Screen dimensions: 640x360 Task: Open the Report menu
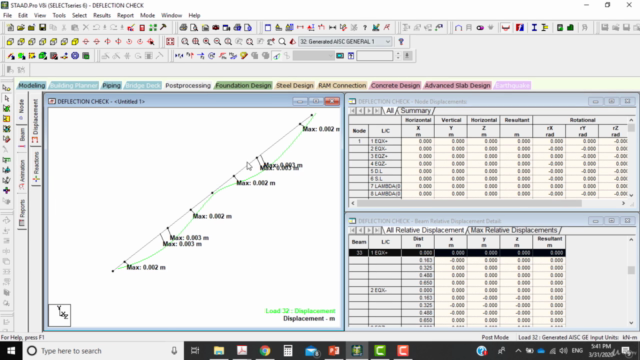[125, 16]
